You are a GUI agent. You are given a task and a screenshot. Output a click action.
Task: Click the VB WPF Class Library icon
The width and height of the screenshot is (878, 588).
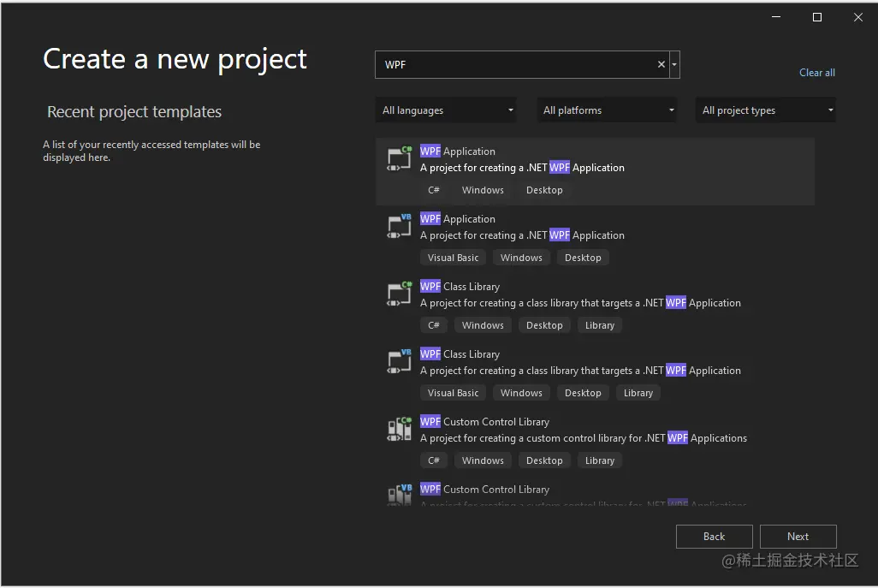pyautogui.click(x=400, y=362)
